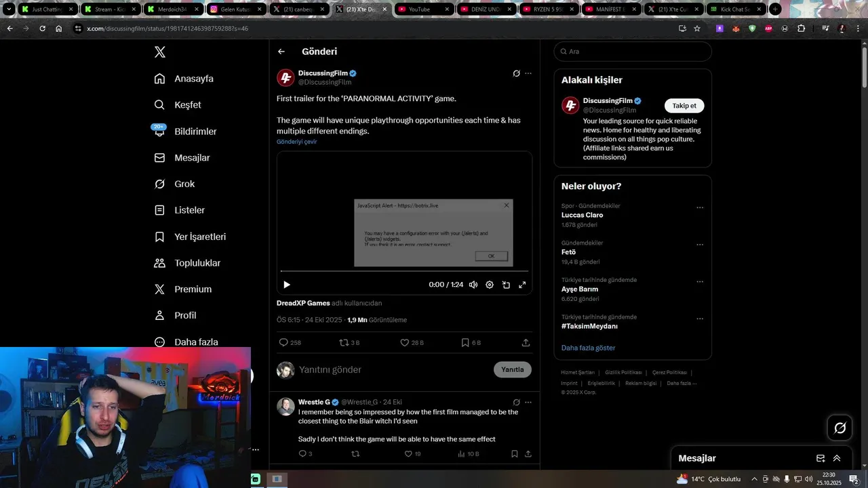This screenshot has height=488, width=868.
Task: Open DreadXP Games source link
Action: point(303,303)
